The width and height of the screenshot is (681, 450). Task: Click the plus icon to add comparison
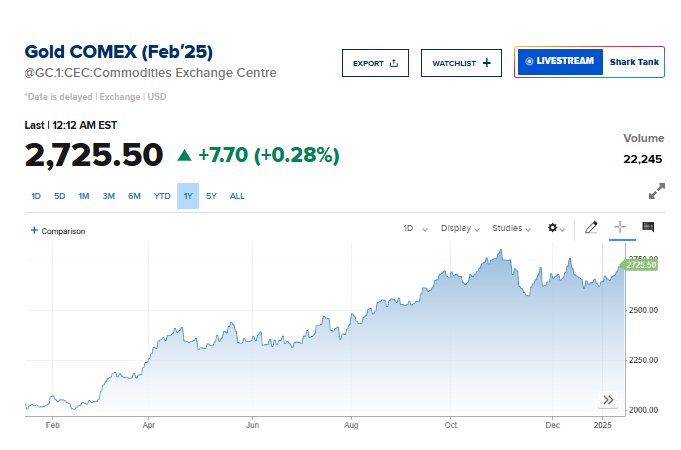pyautogui.click(x=34, y=230)
